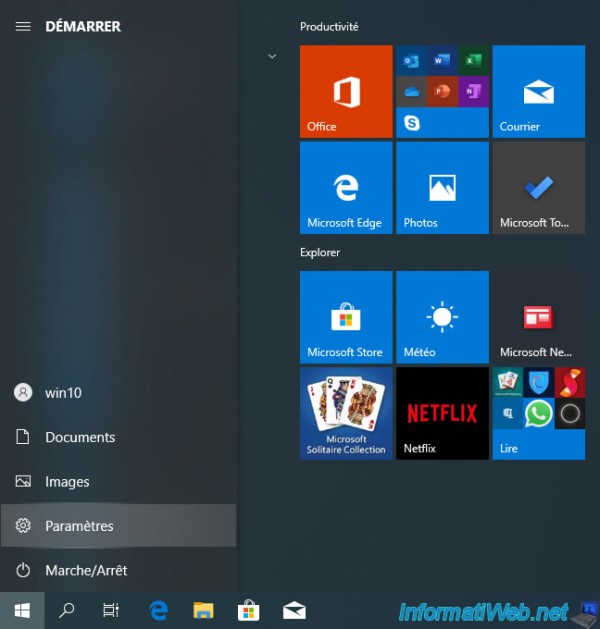Open the Microsoft News tile
The image size is (600, 629).
coord(539,317)
